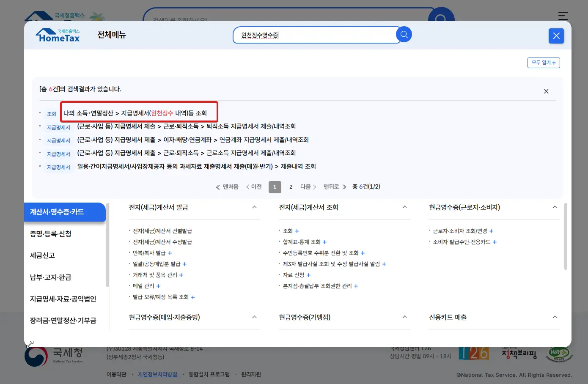Expand 발급 보류/예정 목록 조회 plus icon
Image resolution: width=588 pixels, height=384 pixels.
tap(193, 297)
